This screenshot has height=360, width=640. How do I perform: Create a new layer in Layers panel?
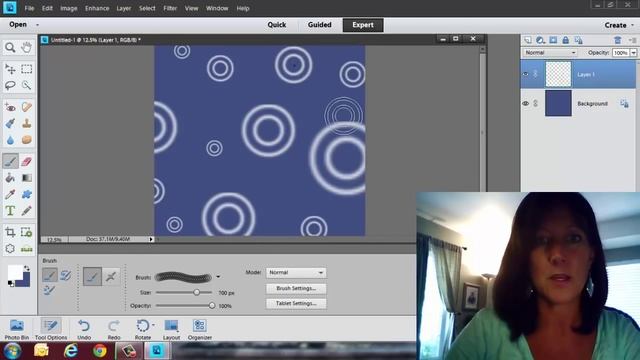point(528,40)
